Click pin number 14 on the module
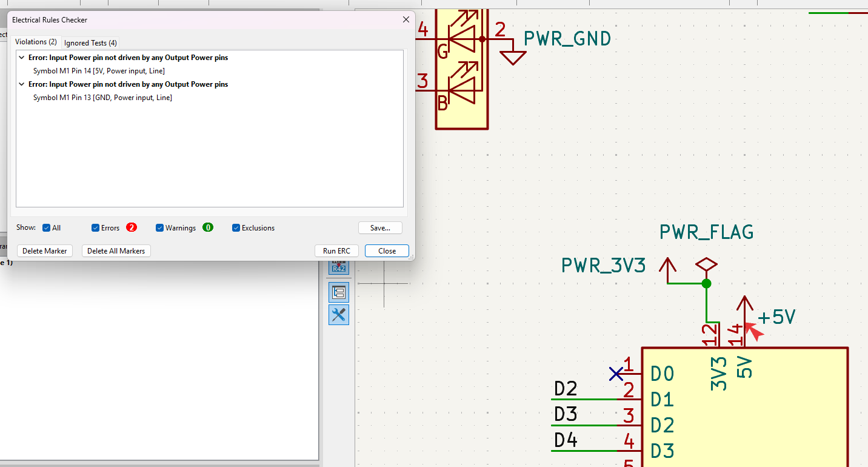Viewport: 868px width, 467px height. [x=735, y=334]
